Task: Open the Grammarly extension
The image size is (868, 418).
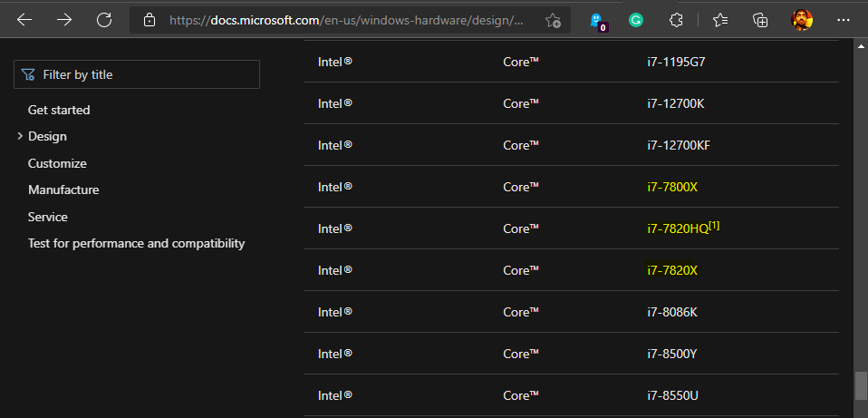Action: (x=636, y=21)
